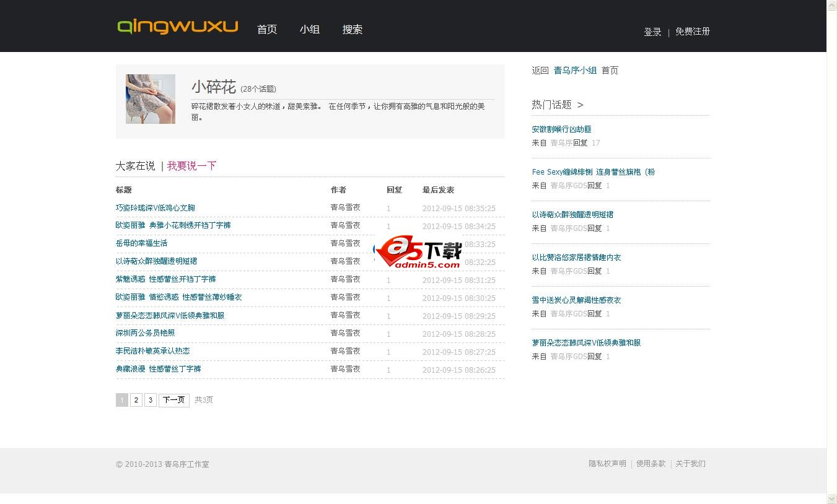Click the 关于我们 footer link
Viewport: 837px width, 504px height.
pyautogui.click(x=690, y=464)
